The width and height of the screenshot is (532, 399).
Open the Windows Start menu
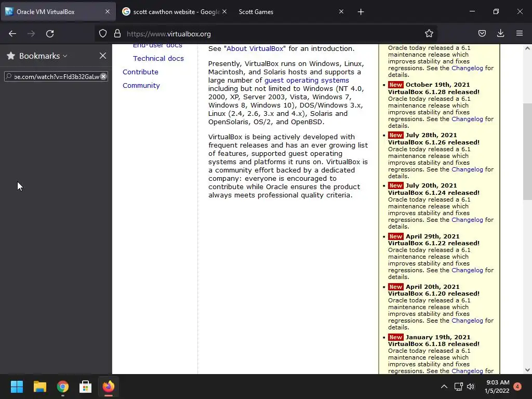[x=17, y=387]
